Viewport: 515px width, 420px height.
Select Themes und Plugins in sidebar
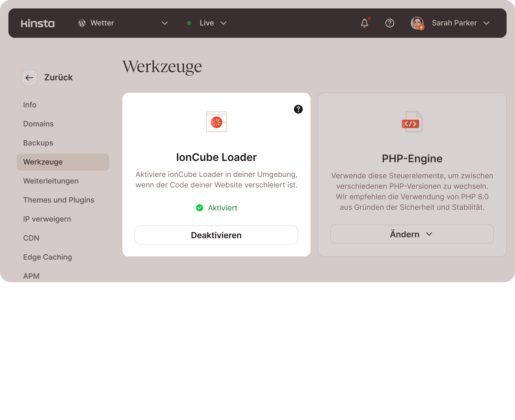(x=59, y=200)
